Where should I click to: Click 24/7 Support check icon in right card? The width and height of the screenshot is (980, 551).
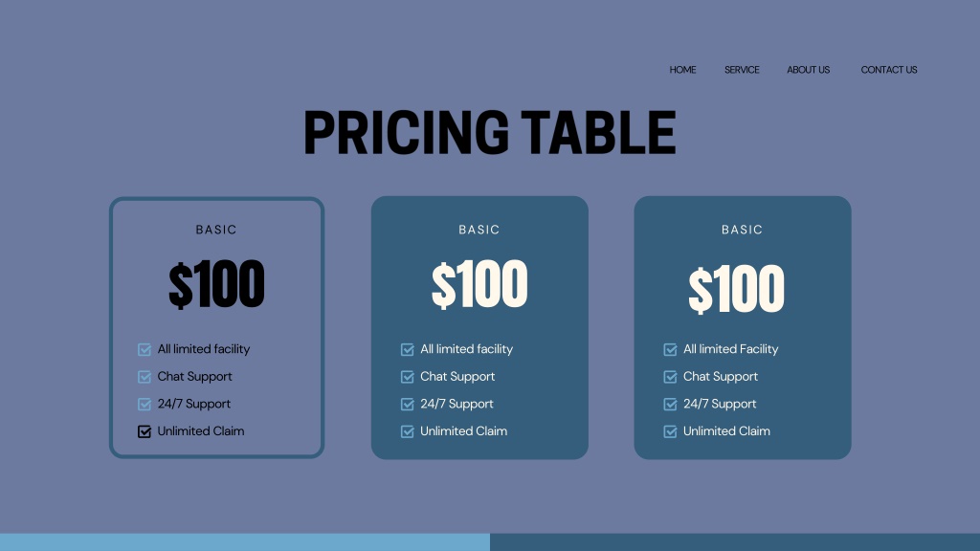coord(671,405)
